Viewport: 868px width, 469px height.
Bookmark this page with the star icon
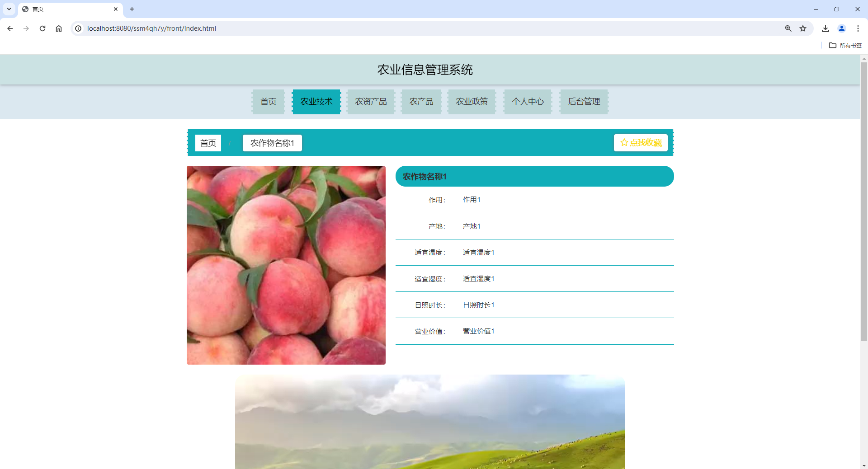coord(803,28)
